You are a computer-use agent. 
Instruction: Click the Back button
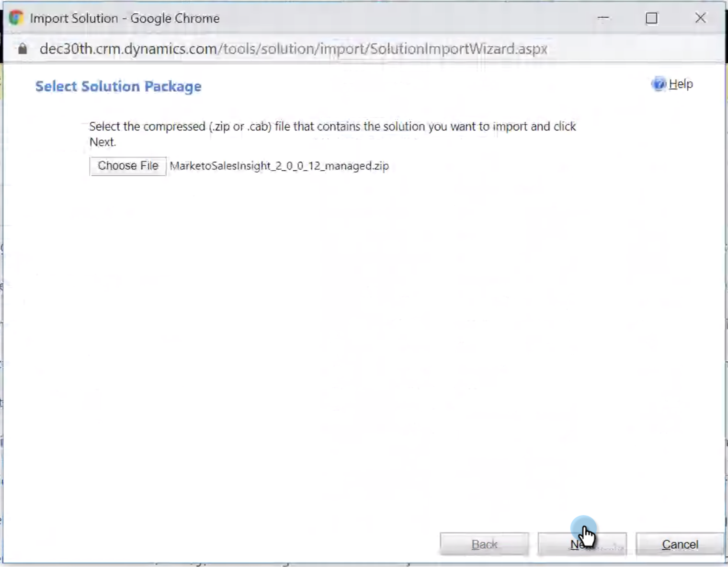[484, 544]
